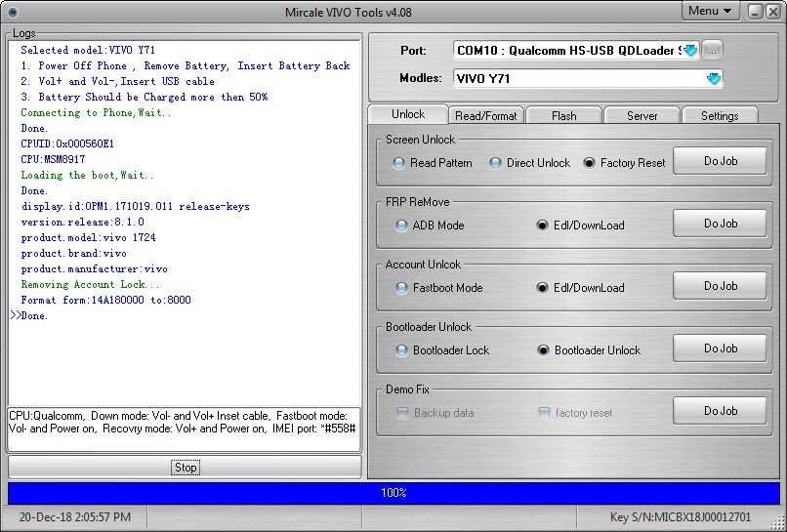Switch to the Settings tab
Image resolution: width=787 pixels, height=532 pixels.
click(x=720, y=116)
